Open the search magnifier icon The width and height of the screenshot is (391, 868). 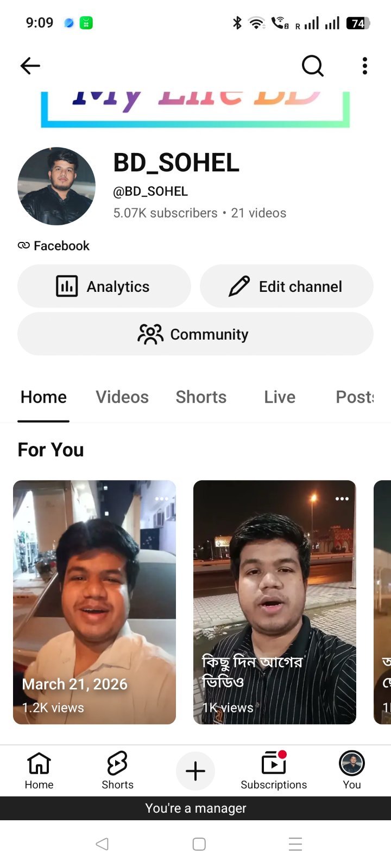(312, 66)
